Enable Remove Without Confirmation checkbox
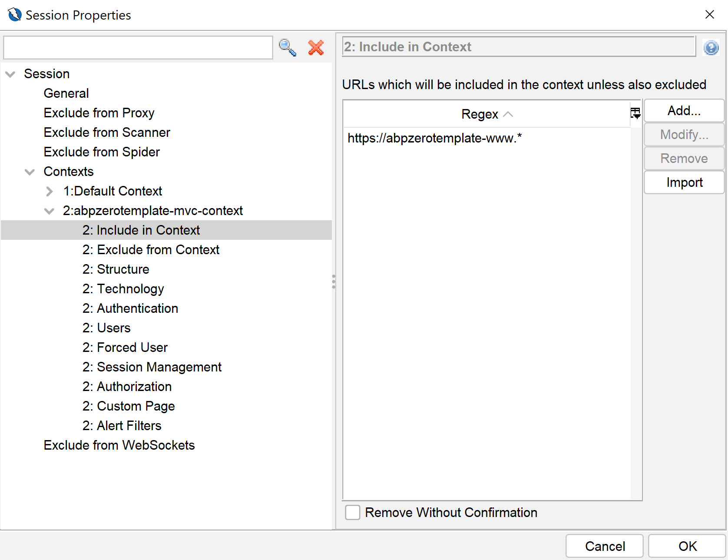728x560 pixels. pyautogui.click(x=353, y=512)
